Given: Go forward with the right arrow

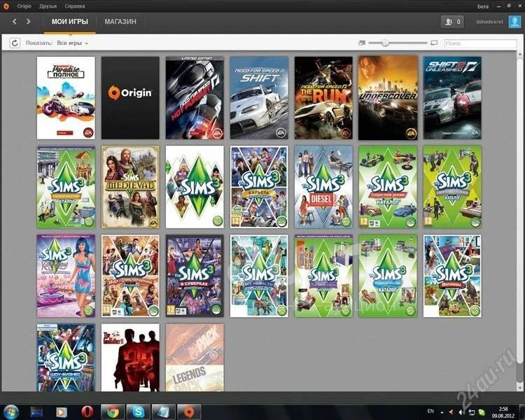Looking at the screenshot, I should point(29,22).
